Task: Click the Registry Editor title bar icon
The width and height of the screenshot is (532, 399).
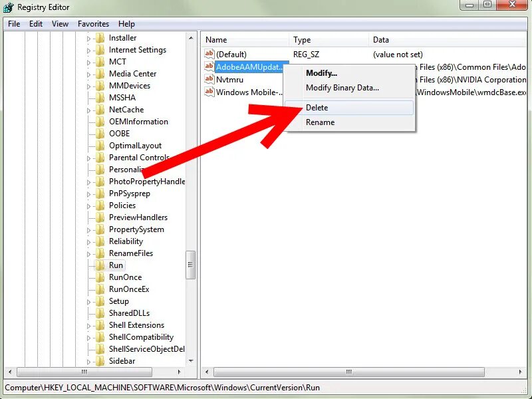Action: (8, 7)
